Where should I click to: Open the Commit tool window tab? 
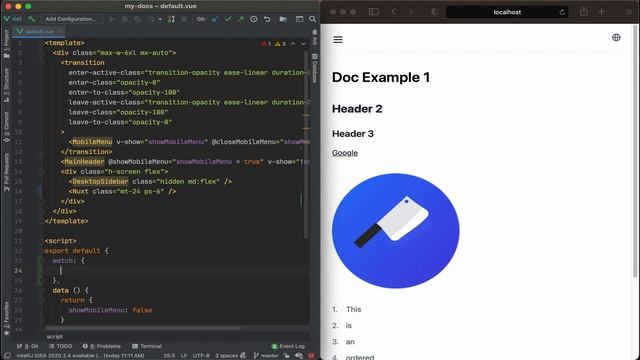tap(6, 127)
